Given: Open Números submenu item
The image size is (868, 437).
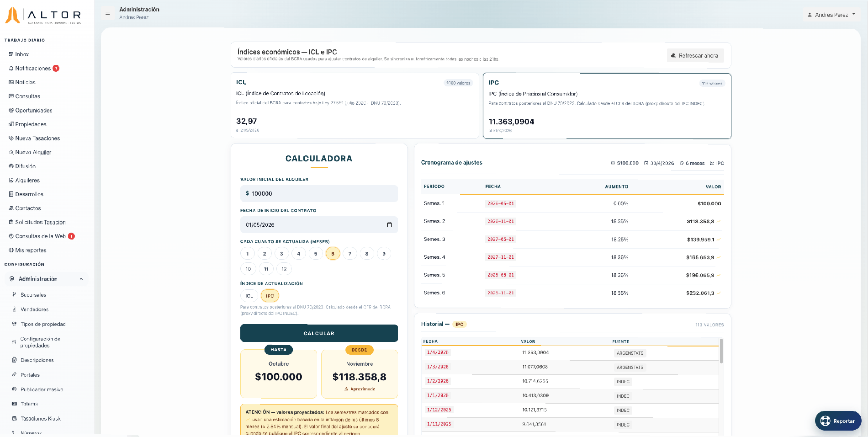Looking at the screenshot, I should tap(31, 433).
